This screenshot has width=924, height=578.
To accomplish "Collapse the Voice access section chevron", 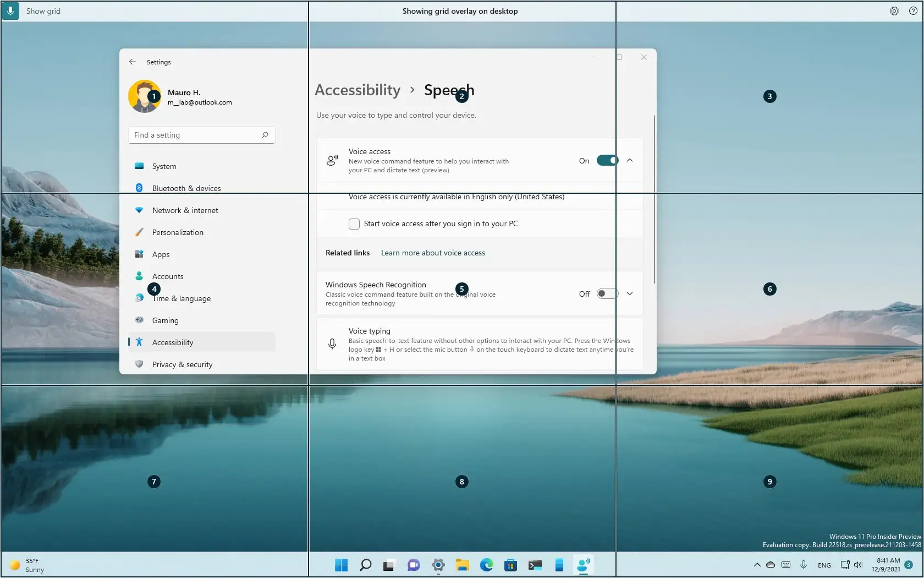I will tap(630, 161).
